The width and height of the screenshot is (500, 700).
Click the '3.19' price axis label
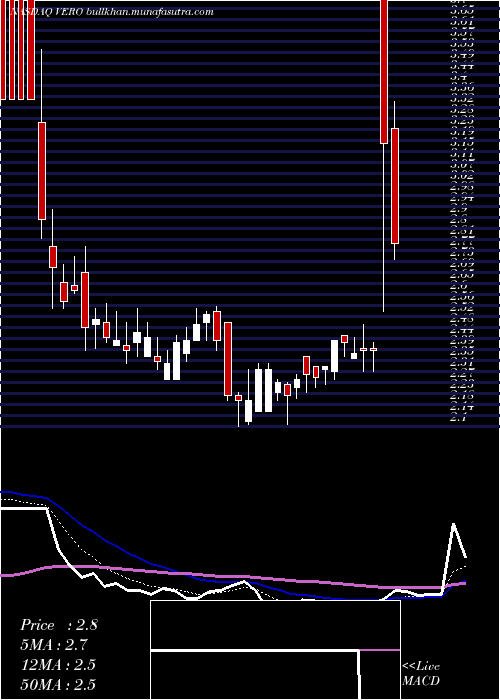point(462,132)
